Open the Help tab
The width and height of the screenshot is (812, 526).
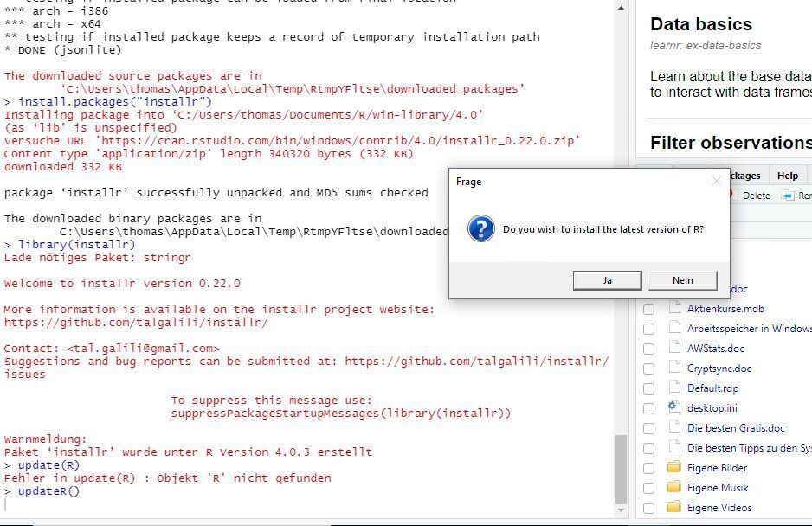click(788, 175)
